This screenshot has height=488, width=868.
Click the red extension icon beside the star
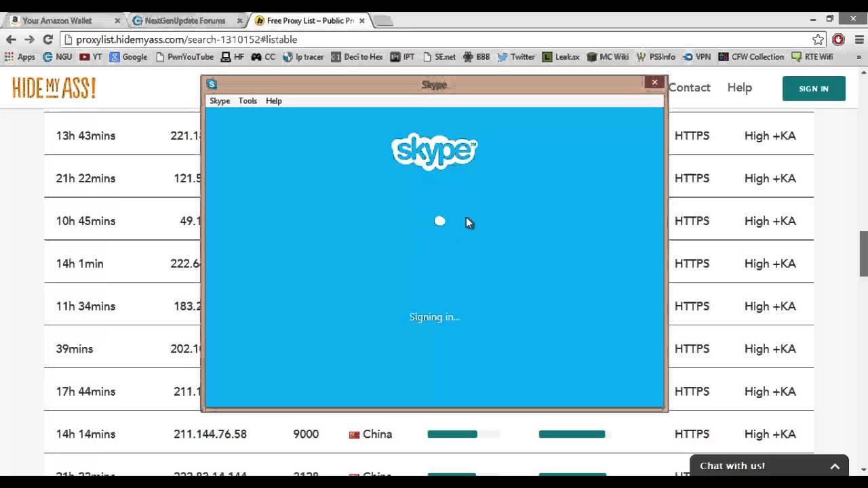[838, 39]
